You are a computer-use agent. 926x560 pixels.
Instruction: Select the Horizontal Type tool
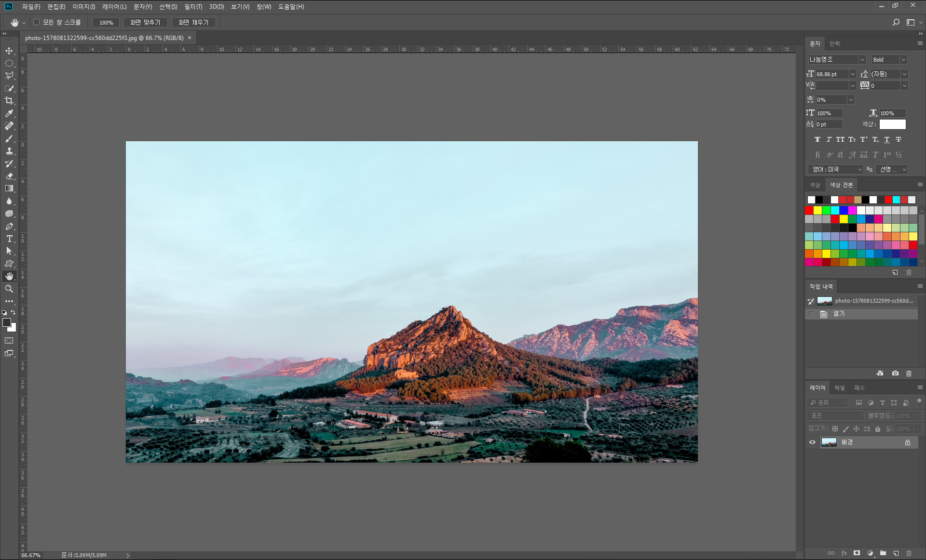9,239
